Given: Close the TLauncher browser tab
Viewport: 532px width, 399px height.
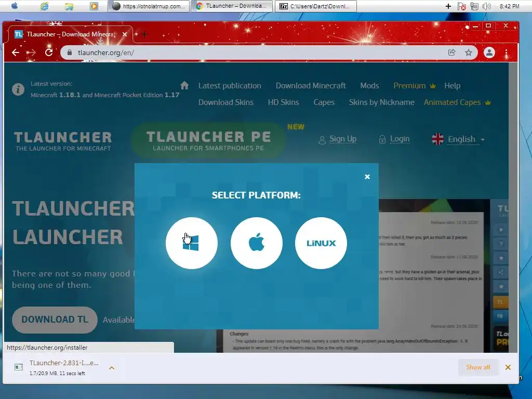Looking at the screenshot, I should (x=125, y=34).
